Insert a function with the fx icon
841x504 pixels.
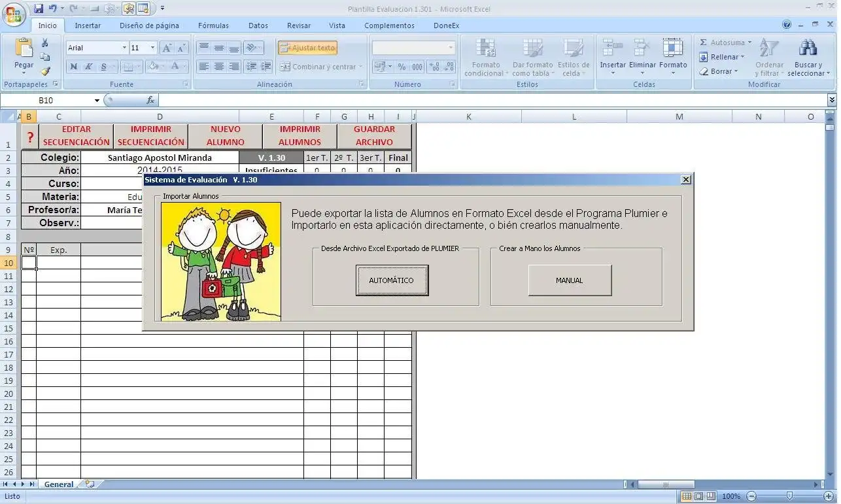150,100
